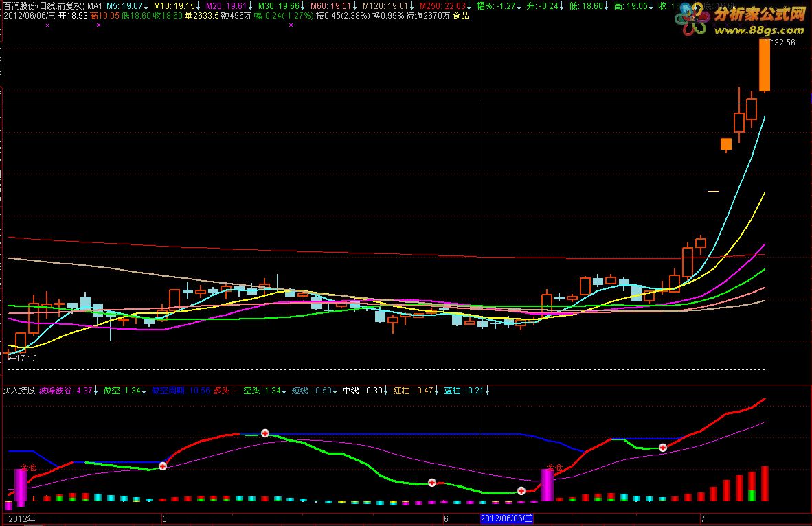Click the open price 开18.93

coord(73,16)
